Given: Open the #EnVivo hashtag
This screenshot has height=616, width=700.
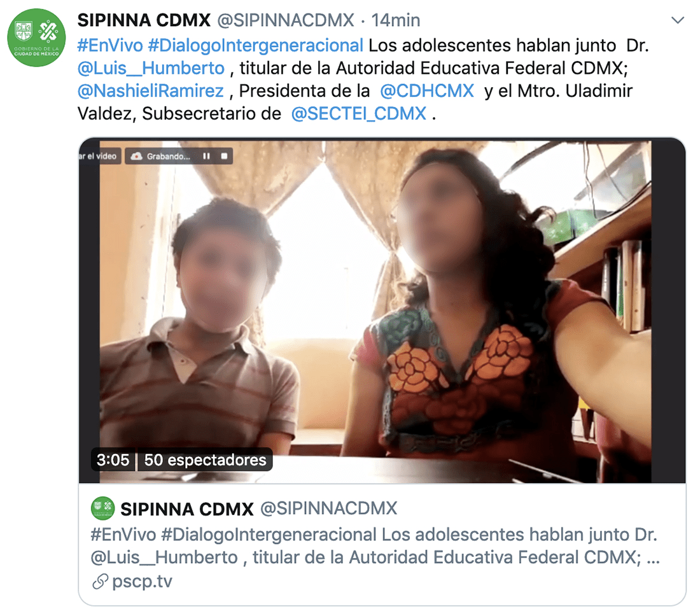Looking at the screenshot, I should click(110, 46).
